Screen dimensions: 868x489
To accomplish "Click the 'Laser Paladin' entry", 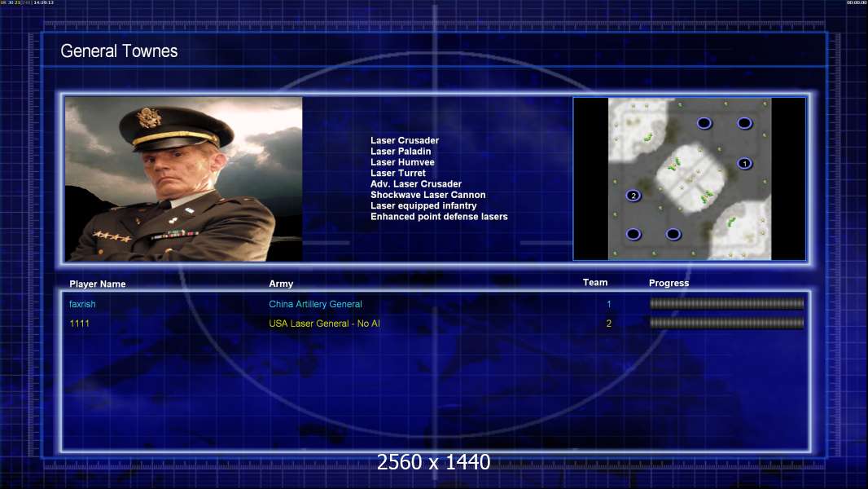I will (x=401, y=152).
